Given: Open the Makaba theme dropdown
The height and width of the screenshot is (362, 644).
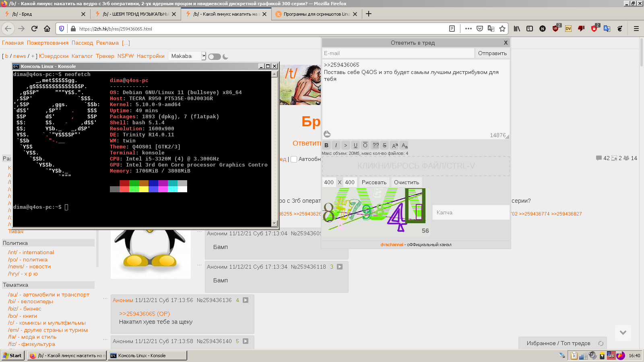Looking at the screenshot, I should [187, 56].
